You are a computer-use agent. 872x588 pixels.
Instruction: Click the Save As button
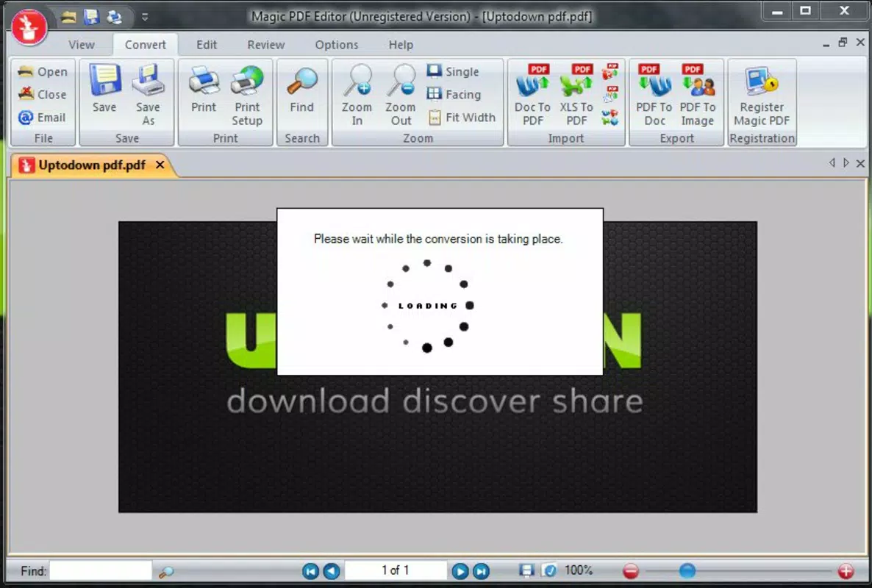coord(148,95)
